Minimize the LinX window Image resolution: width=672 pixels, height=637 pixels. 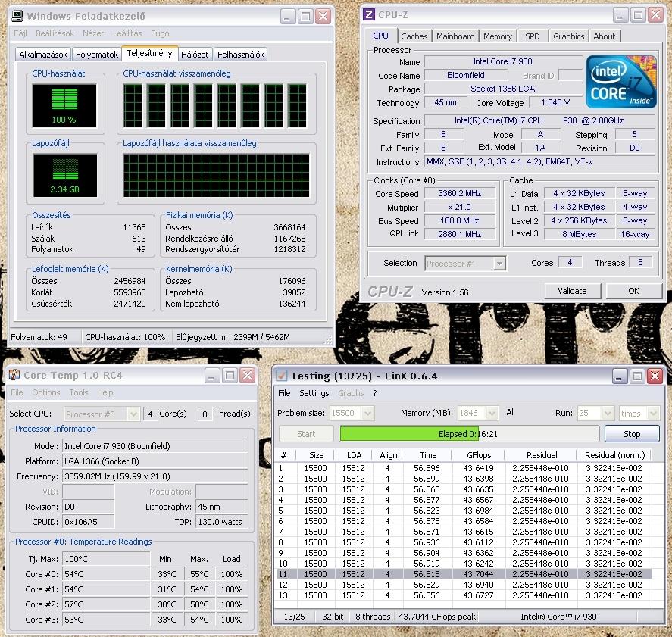pos(619,376)
